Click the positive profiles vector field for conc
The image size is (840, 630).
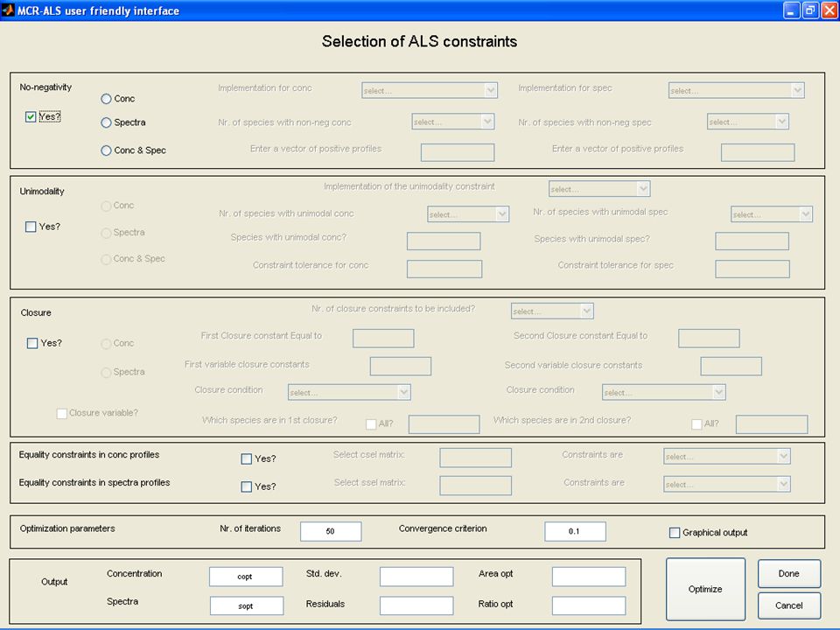pyautogui.click(x=458, y=152)
